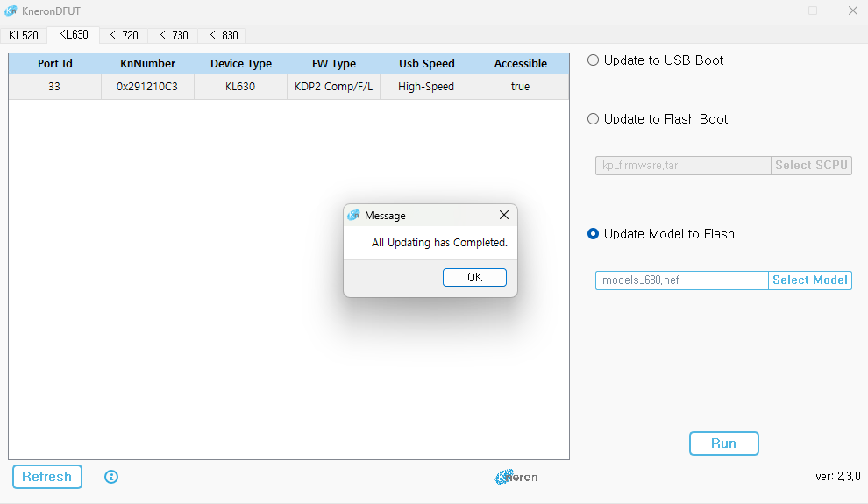Click the KneronDFUT title bar app icon
The image size is (868, 504).
[x=11, y=11]
